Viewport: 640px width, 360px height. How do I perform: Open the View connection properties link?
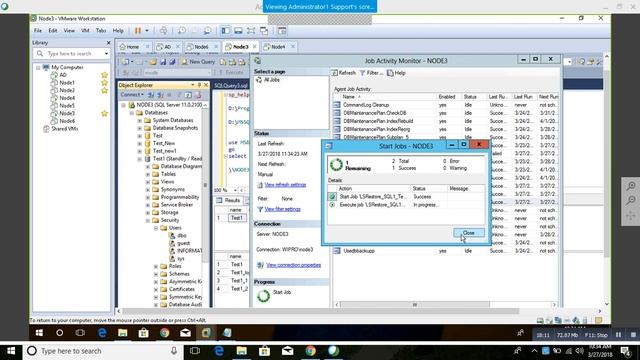[293, 265]
